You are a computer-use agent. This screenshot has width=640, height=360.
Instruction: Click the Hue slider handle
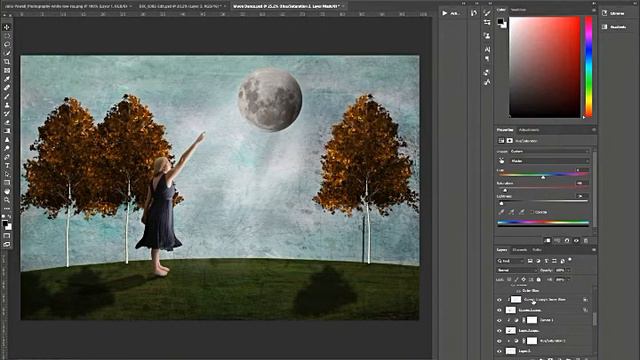coord(543,178)
